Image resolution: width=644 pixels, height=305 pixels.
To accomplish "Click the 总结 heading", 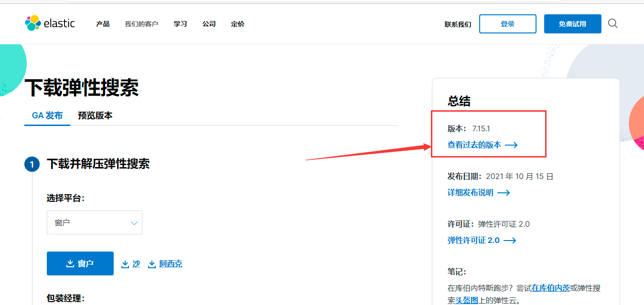I will click(459, 101).
